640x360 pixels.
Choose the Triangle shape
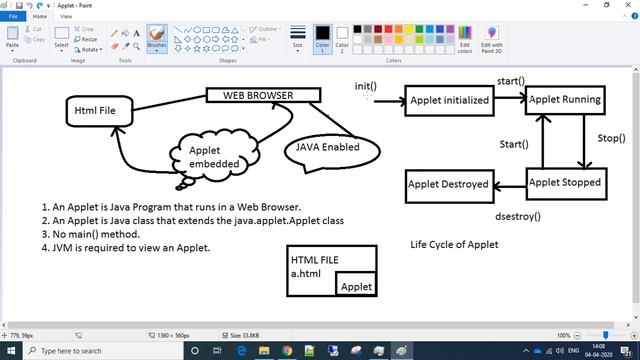click(234, 30)
